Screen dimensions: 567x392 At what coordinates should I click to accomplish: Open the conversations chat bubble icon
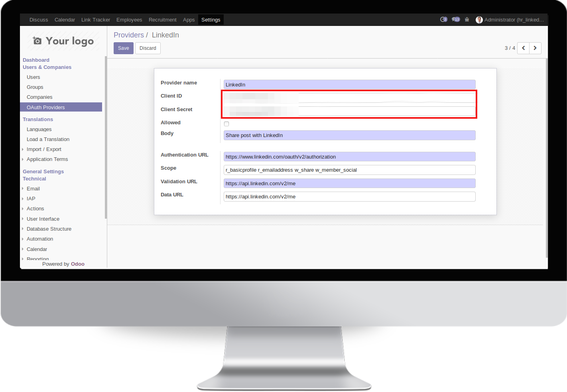(456, 20)
